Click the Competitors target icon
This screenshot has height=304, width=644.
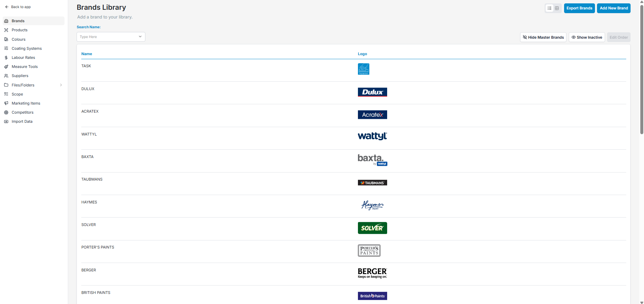tap(6, 112)
